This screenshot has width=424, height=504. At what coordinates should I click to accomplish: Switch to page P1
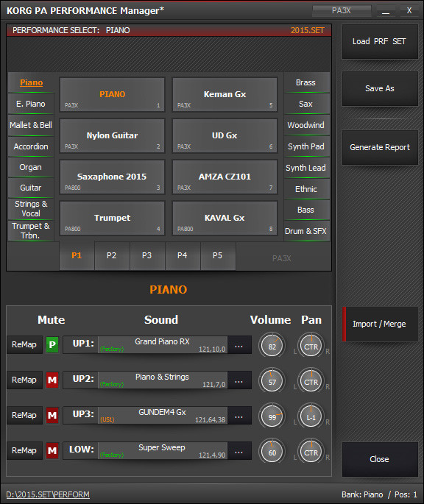click(77, 256)
